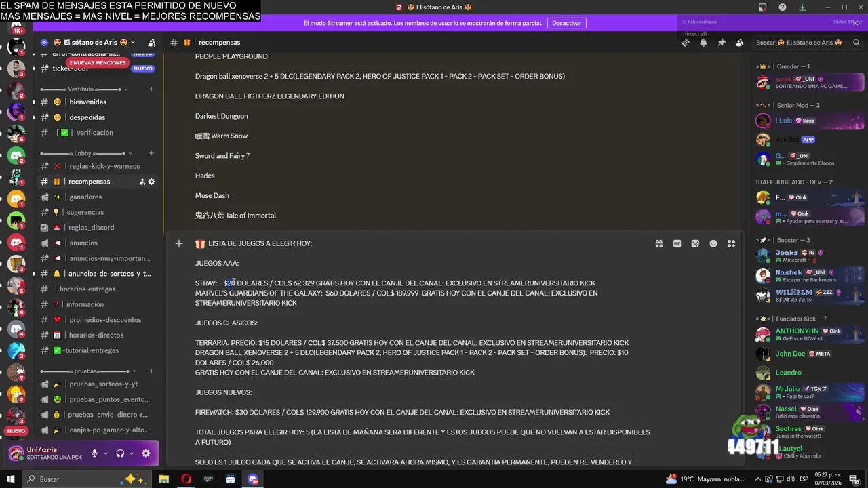
Task: Click invite icon on recompensas channel
Action: (142, 182)
